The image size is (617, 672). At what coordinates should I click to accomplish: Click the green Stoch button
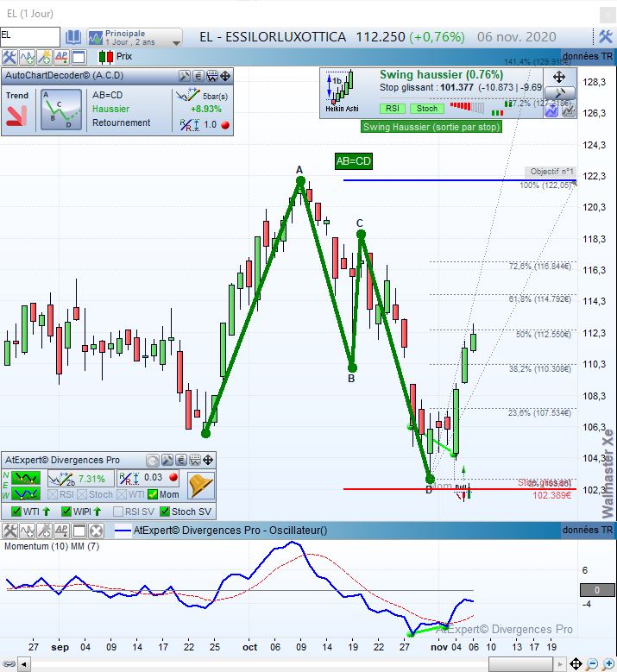point(426,109)
